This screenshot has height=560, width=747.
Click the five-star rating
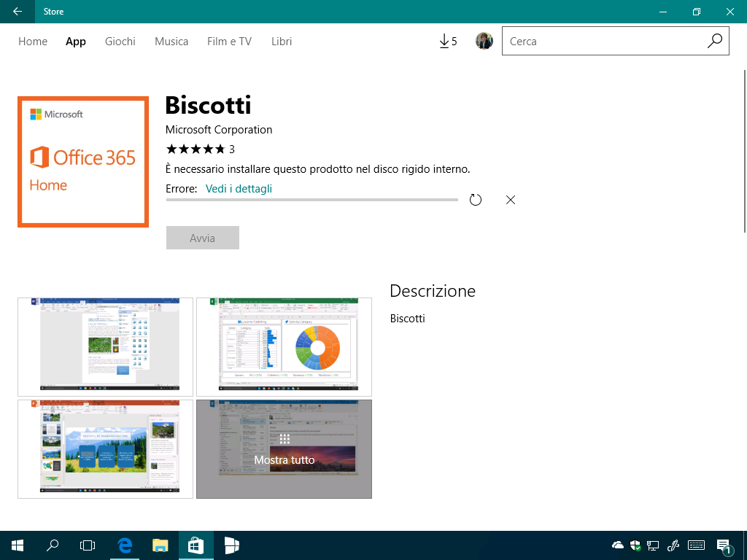coord(196,149)
